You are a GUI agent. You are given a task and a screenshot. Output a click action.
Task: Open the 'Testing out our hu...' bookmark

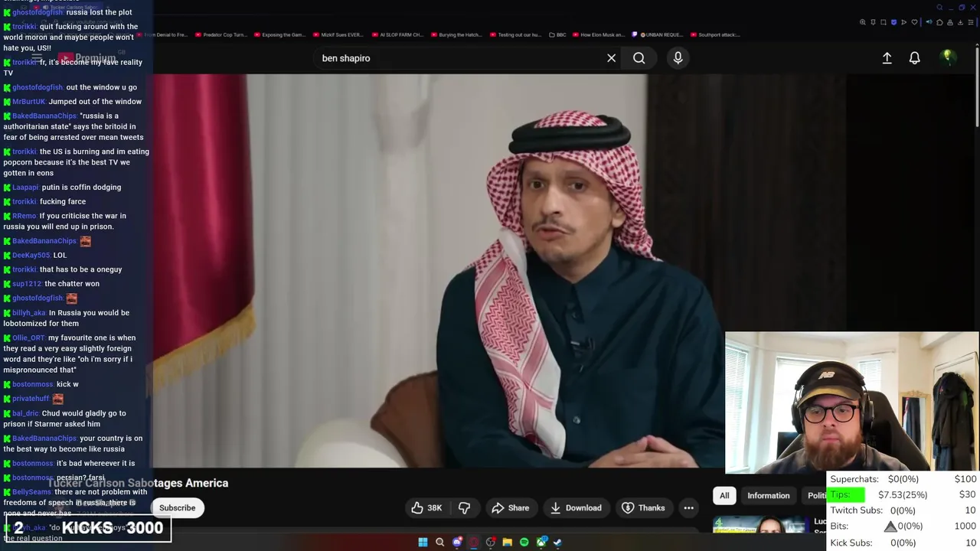[x=514, y=34]
